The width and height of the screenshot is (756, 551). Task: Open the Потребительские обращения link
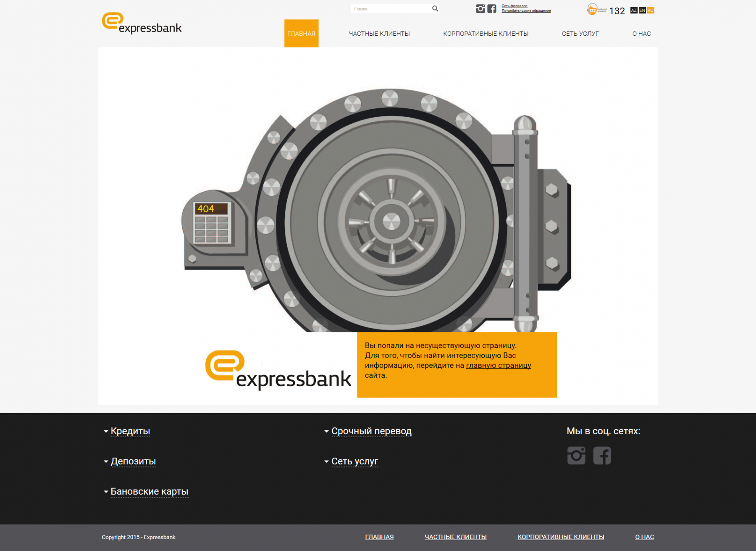pyautogui.click(x=526, y=11)
